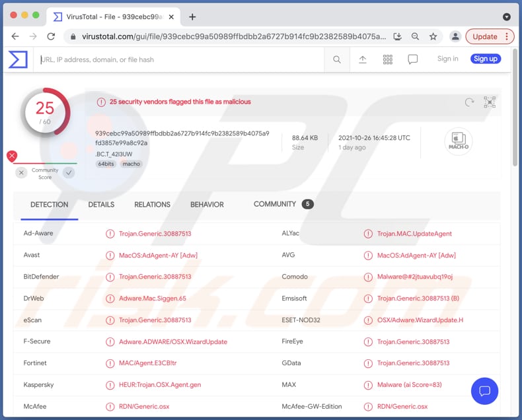Click the 25/60 detection score gauge
This screenshot has height=420, width=522.
point(45,112)
